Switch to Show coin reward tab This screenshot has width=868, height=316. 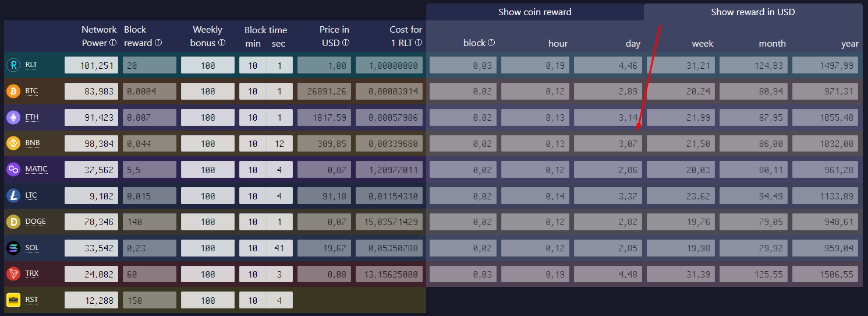(x=534, y=12)
